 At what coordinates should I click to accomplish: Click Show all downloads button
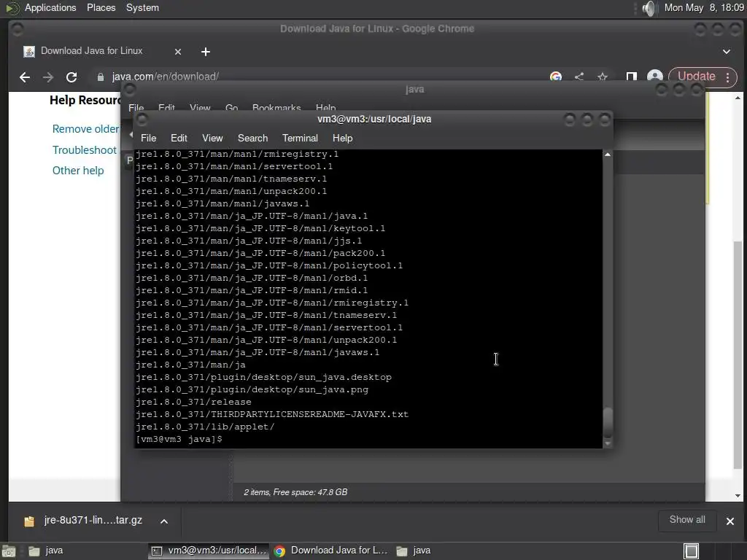tap(687, 520)
